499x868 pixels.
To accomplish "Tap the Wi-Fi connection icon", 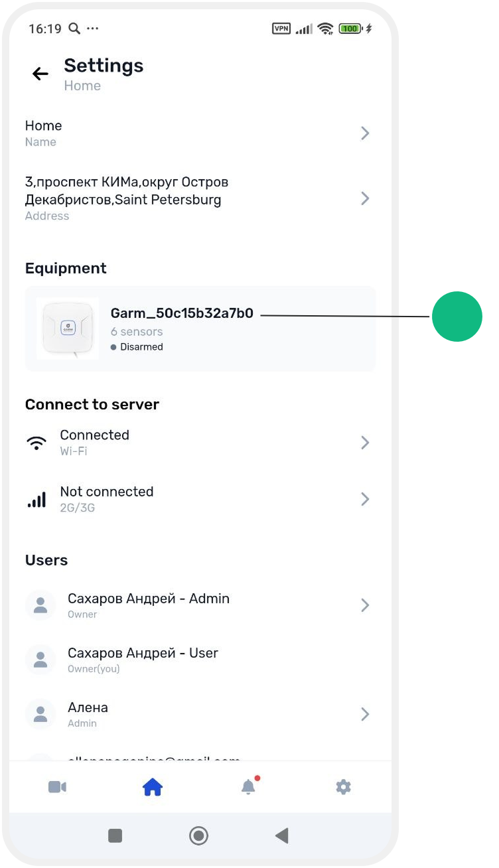I will (36, 443).
